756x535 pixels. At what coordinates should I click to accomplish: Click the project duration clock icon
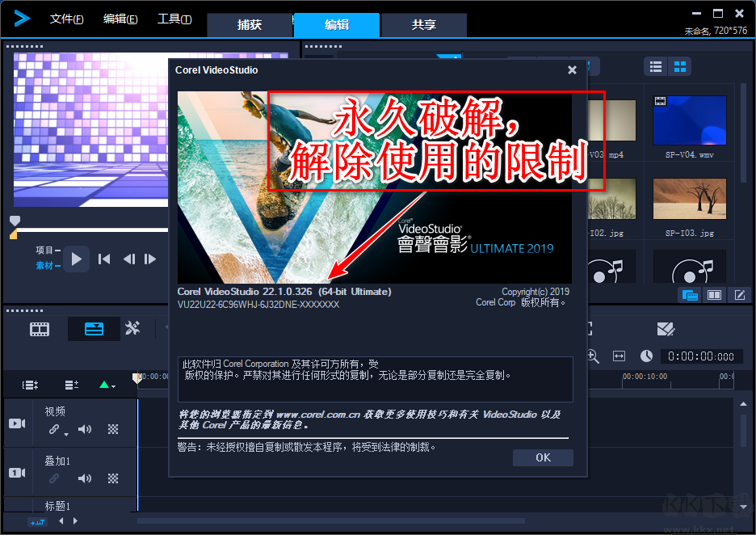646,356
